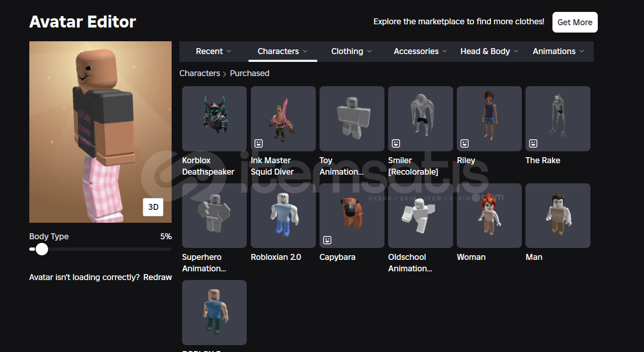The width and height of the screenshot is (644, 352).
Task: Expand the Animations dropdown chevron
Action: [x=582, y=51]
